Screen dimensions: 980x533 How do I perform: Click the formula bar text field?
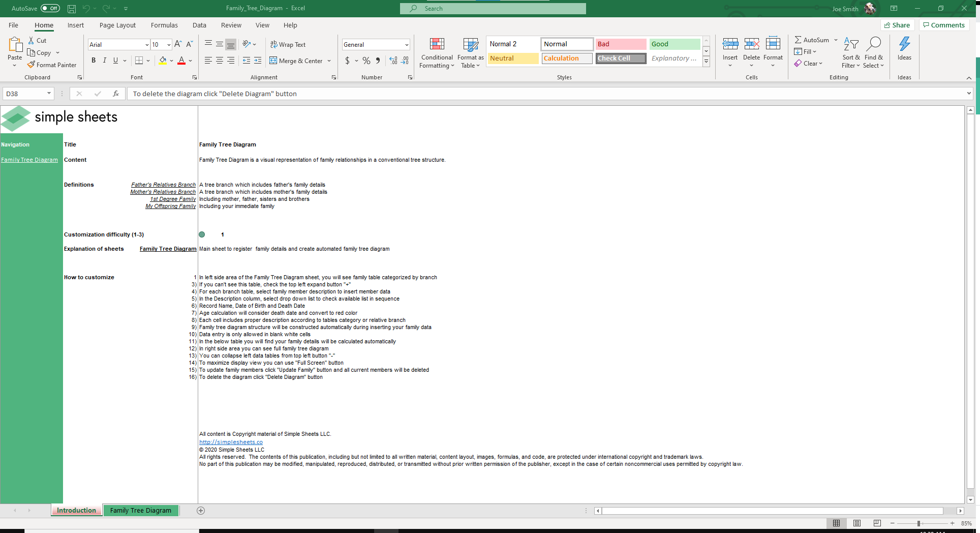pyautogui.click(x=546, y=94)
